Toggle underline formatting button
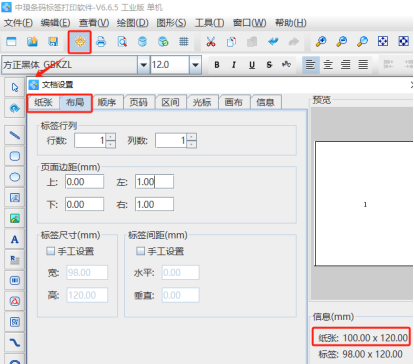414x364 pixels. tap(252, 65)
